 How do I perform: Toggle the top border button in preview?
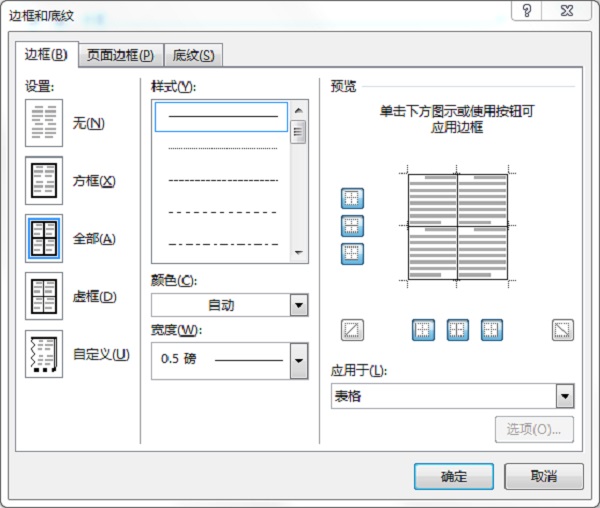tap(353, 198)
